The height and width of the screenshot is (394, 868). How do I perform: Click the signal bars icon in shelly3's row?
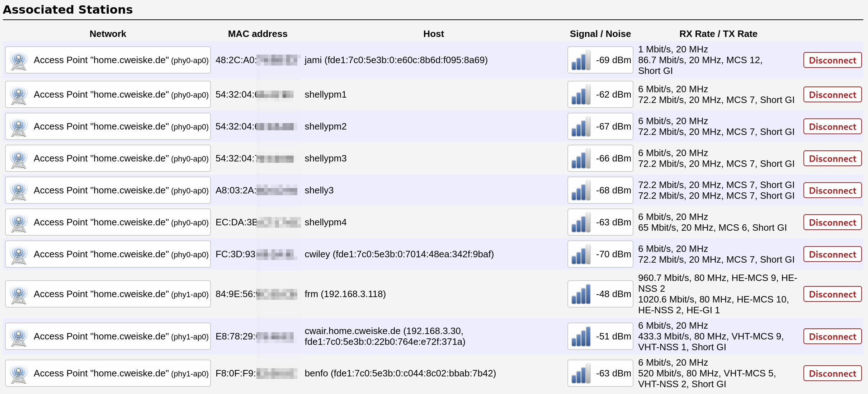pyautogui.click(x=581, y=191)
